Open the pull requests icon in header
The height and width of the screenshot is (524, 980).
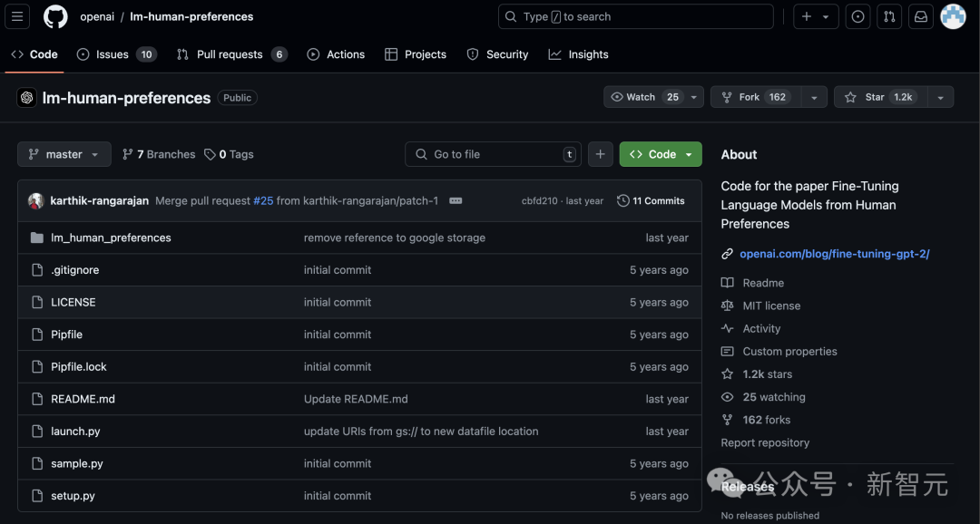[889, 16]
